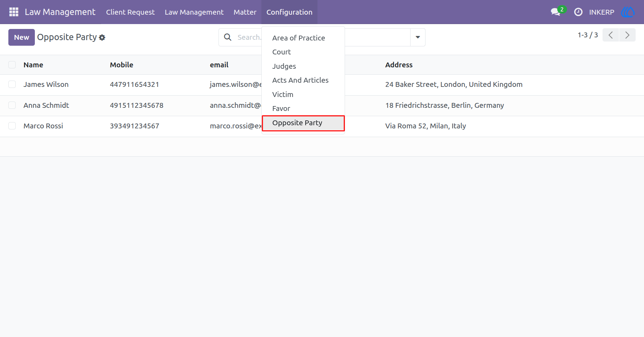Click the Opposite Party gear settings icon
The height and width of the screenshot is (337, 644).
102,37
